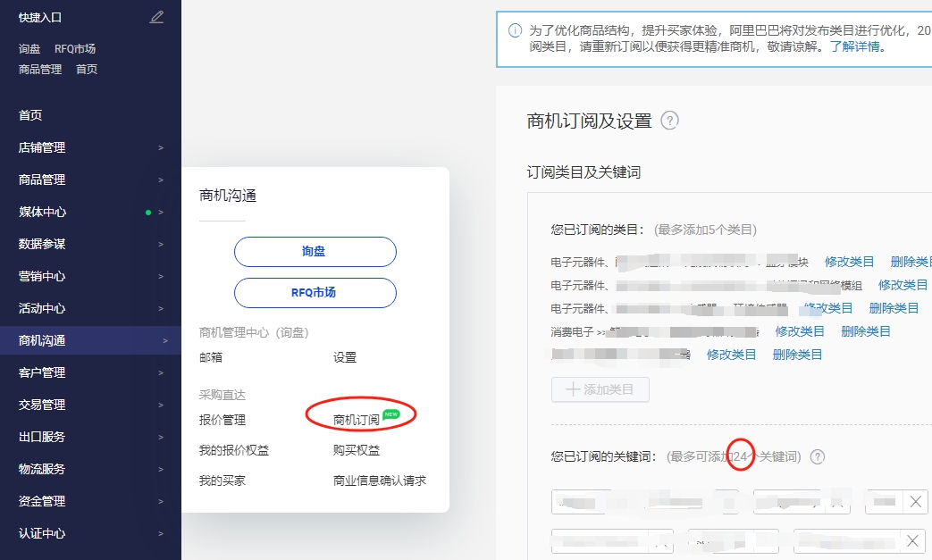Click the info icon in notice banner
932x560 pixels.
click(515, 30)
